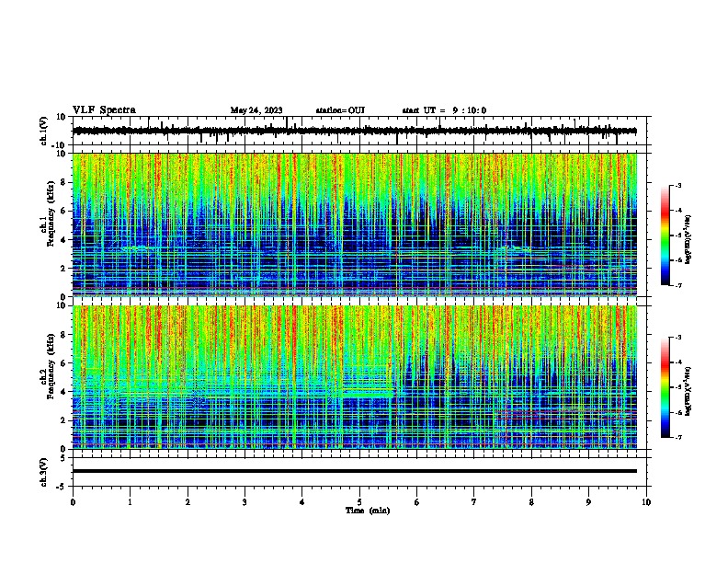Click the ch.2 spectrogram panel
The height and width of the screenshot is (563, 728).
tap(355, 377)
